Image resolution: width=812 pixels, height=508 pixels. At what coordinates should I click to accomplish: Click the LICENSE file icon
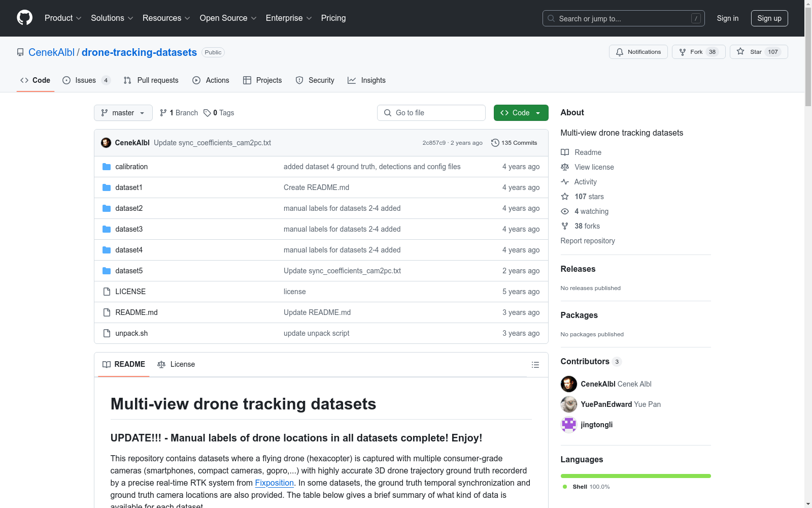pyautogui.click(x=107, y=292)
